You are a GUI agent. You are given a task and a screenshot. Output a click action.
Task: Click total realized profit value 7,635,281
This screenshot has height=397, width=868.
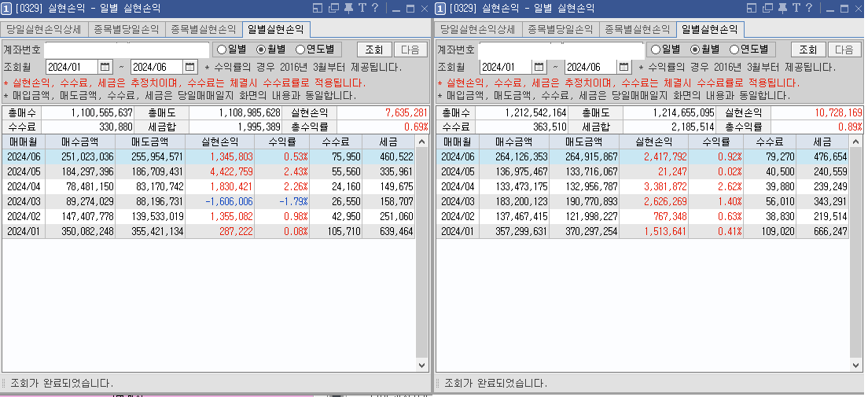click(x=382, y=112)
